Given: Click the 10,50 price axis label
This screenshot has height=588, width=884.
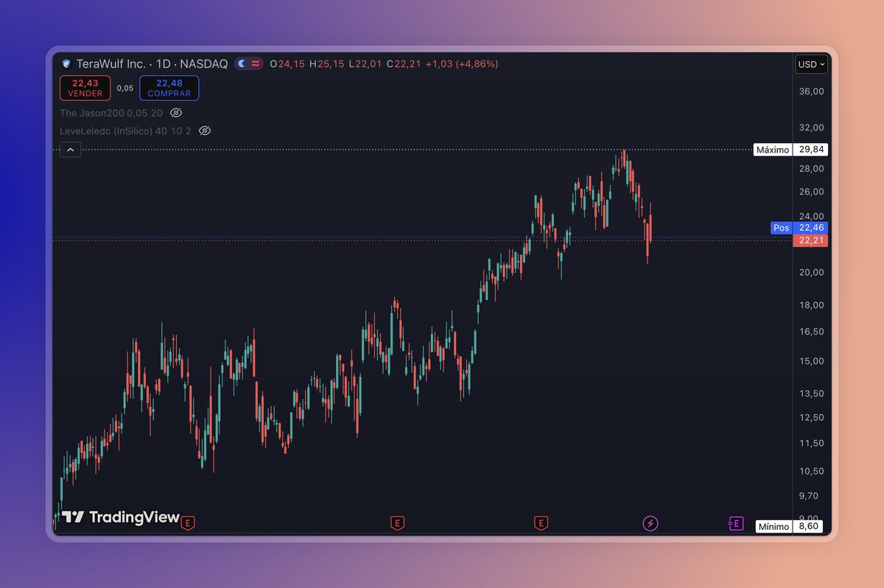Looking at the screenshot, I should click(812, 471).
